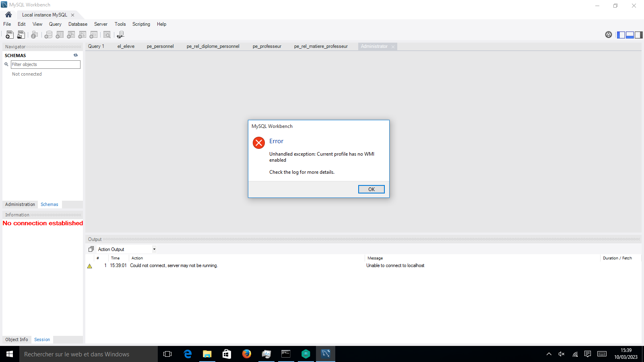Open the Database menu
The image size is (644, 362).
[78, 24]
